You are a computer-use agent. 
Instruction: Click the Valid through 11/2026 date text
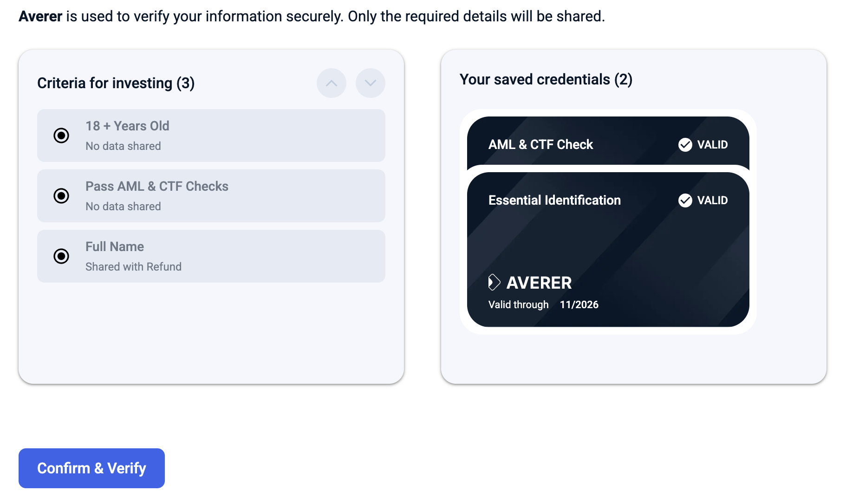click(543, 304)
